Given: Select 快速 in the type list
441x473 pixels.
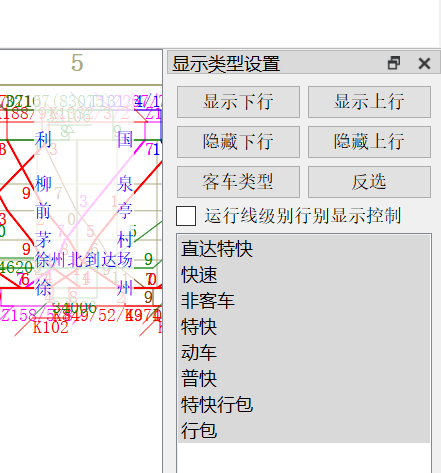Looking at the screenshot, I should pyautogui.click(x=304, y=275).
